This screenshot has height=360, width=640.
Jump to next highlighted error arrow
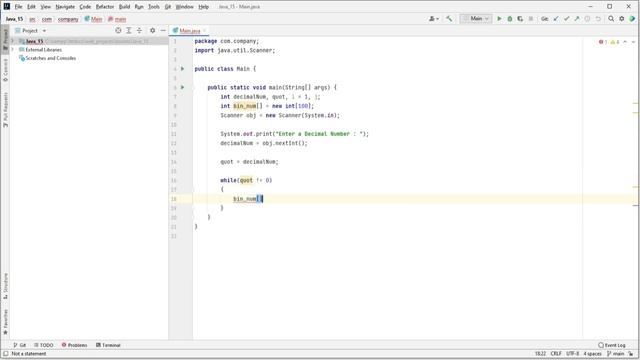point(633,42)
